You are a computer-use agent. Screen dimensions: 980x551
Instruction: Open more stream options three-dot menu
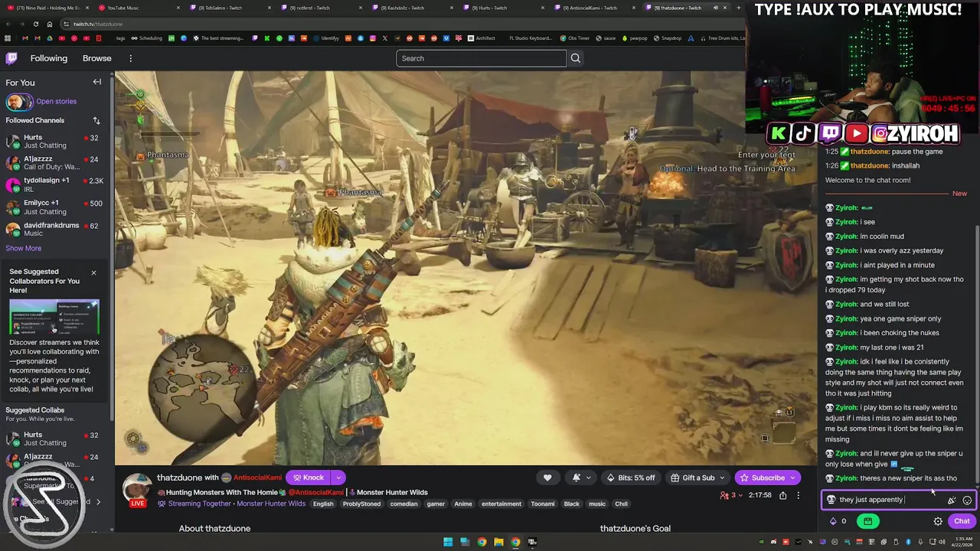click(x=798, y=495)
